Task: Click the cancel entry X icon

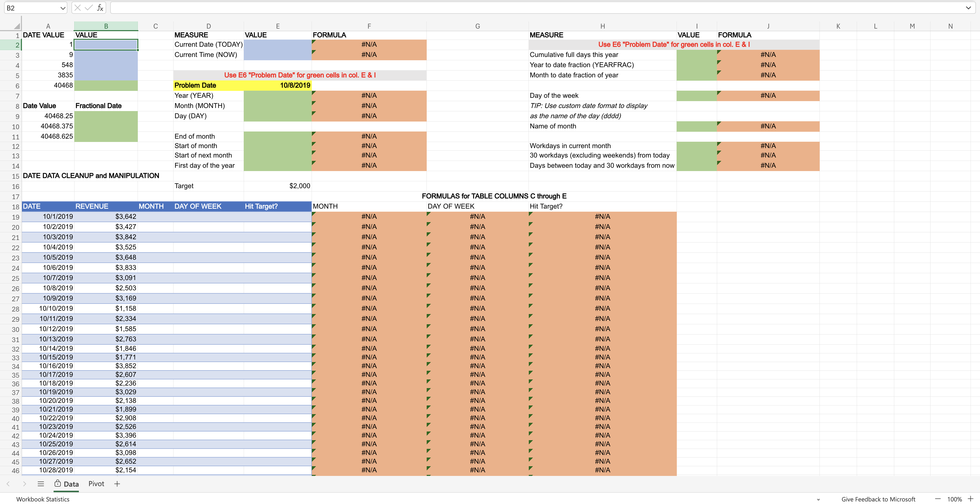Action: pos(78,8)
